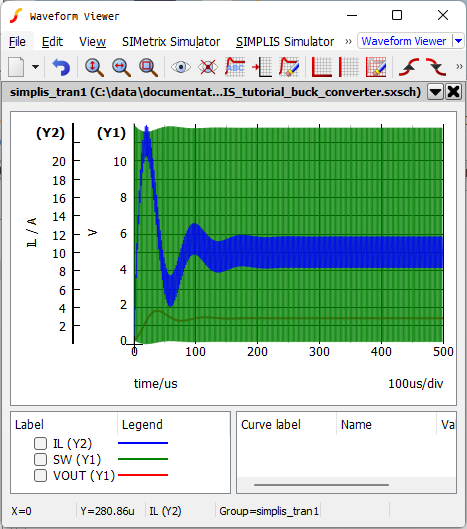Expand the Waveform Viewer menu dropdown arrow
The width and height of the screenshot is (467, 529).
click(x=458, y=41)
